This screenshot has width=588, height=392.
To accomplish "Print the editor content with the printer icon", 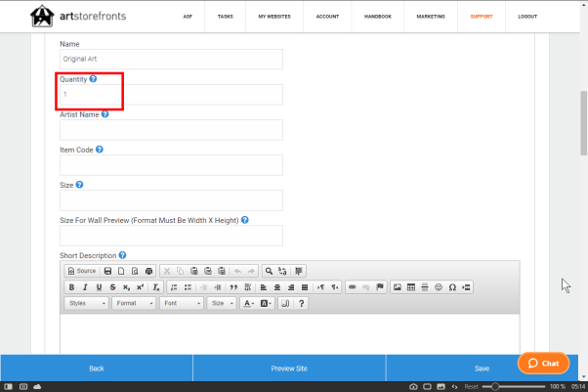I will pyautogui.click(x=148, y=271).
